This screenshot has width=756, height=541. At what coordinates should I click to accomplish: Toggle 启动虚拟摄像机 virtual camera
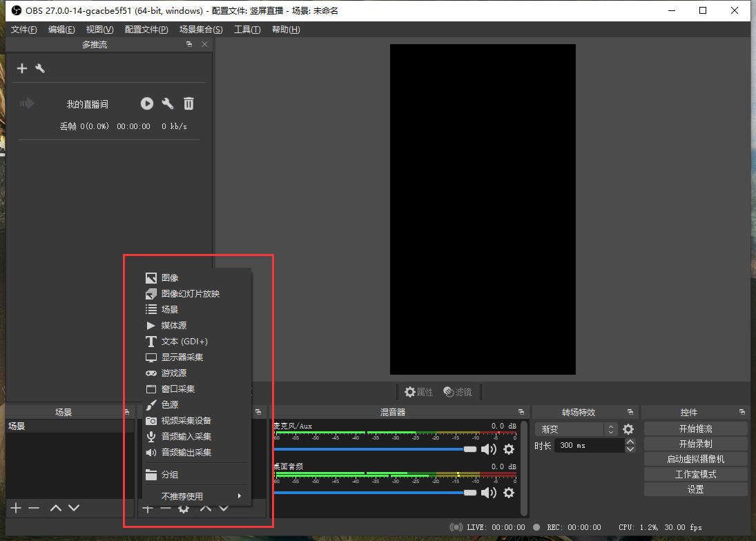pos(695,460)
